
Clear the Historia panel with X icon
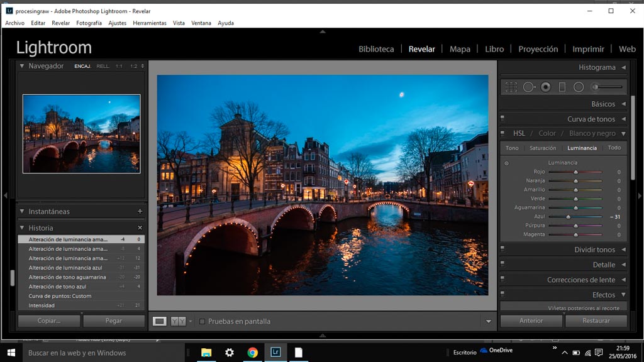coord(140,228)
